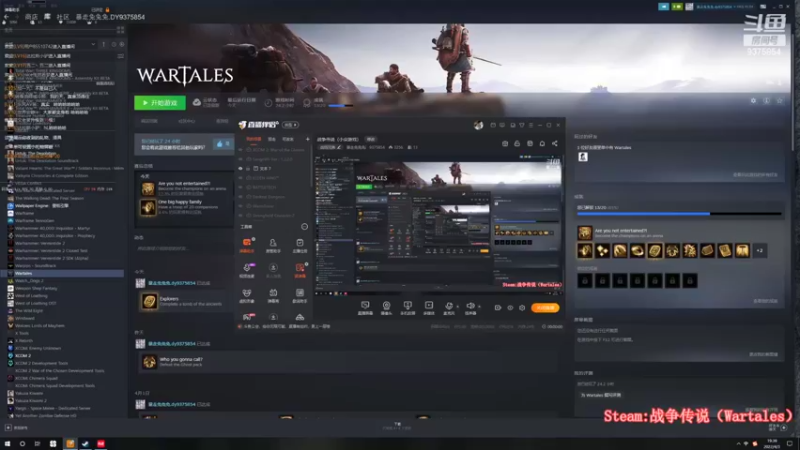Add screen capture source in Douyu toolbar
The image size is (800, 450).
365,307
